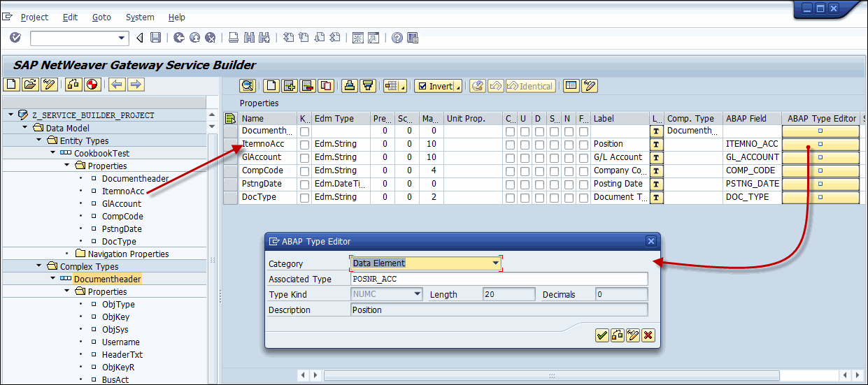
Task: Open the project folder icon in Service Builder
Action: 29,85
